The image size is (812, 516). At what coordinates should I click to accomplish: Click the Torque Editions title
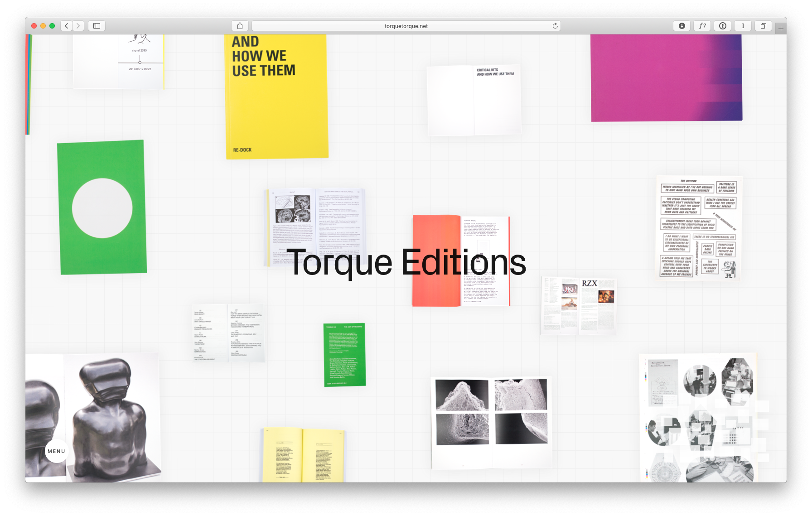(406, 262)
